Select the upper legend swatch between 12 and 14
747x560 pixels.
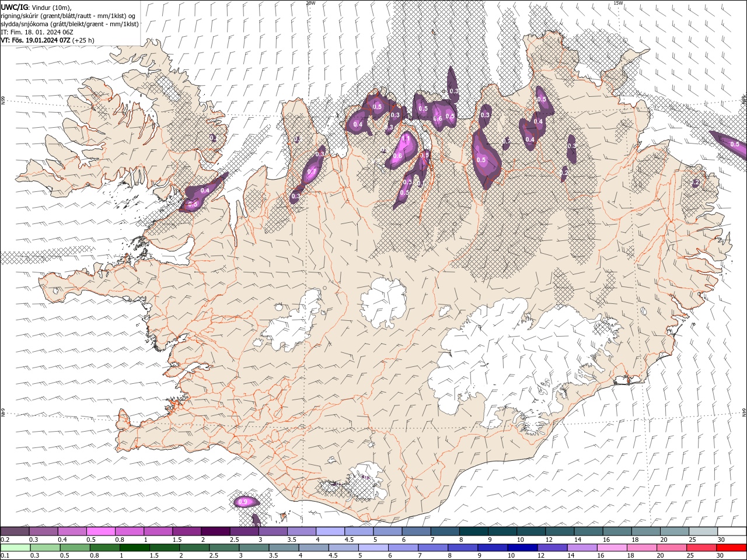point(559,531)
